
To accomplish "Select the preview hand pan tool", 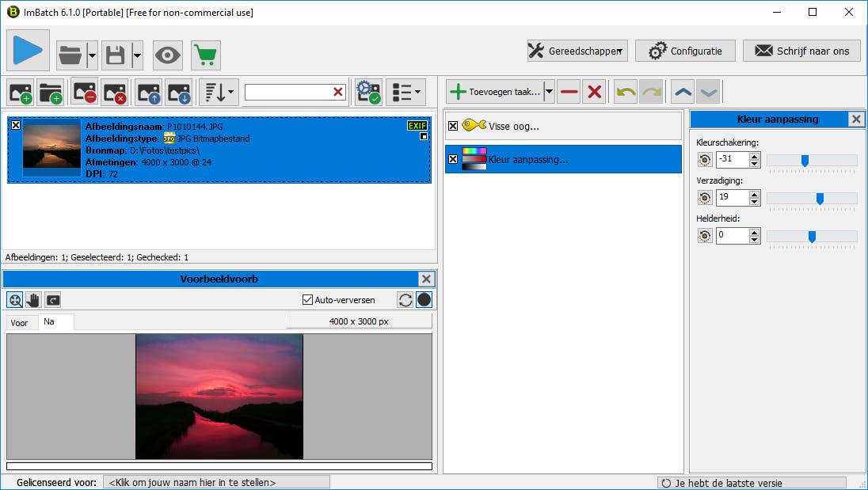I will (33, 300).
